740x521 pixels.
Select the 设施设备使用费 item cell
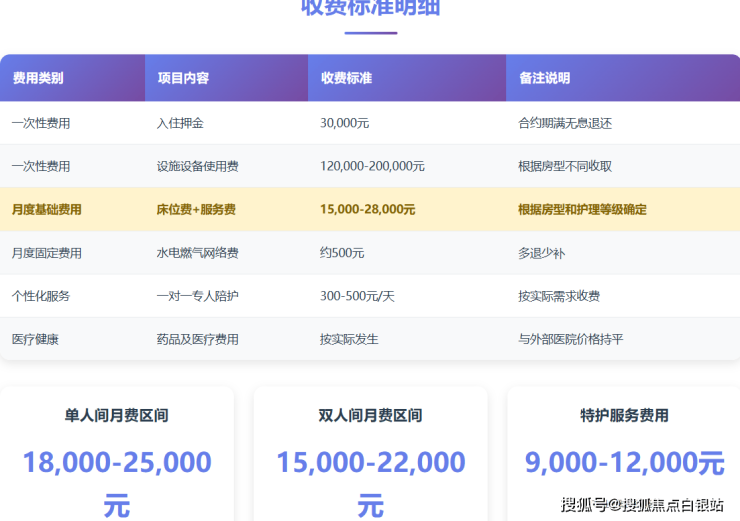click(198, 167)
